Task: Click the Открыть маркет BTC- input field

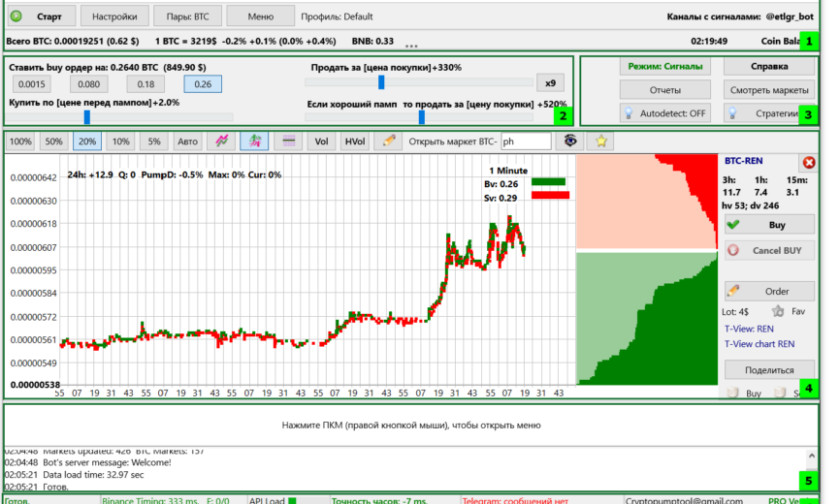Action: [x=526, y=142]
